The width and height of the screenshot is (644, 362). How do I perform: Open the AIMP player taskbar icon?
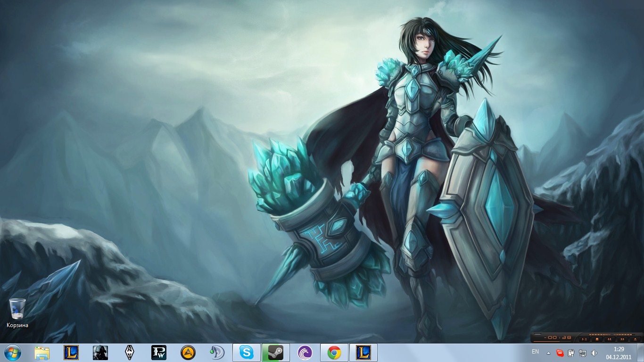188,353
